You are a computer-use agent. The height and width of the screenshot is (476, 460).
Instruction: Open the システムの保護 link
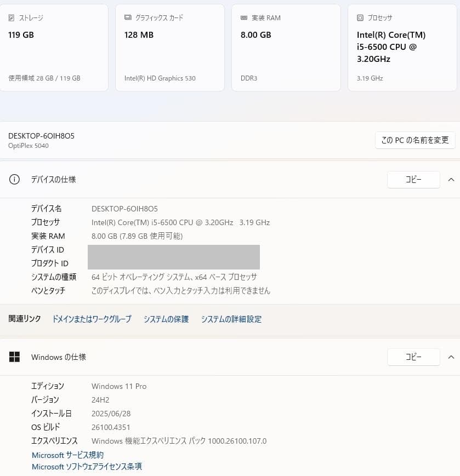click(x=166, y=319)
